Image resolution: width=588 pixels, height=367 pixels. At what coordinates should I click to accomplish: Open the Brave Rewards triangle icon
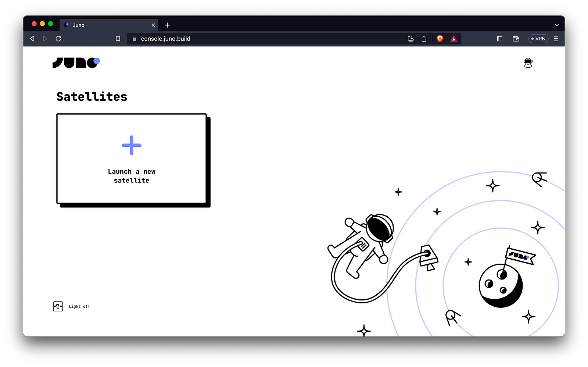[454, 38]
